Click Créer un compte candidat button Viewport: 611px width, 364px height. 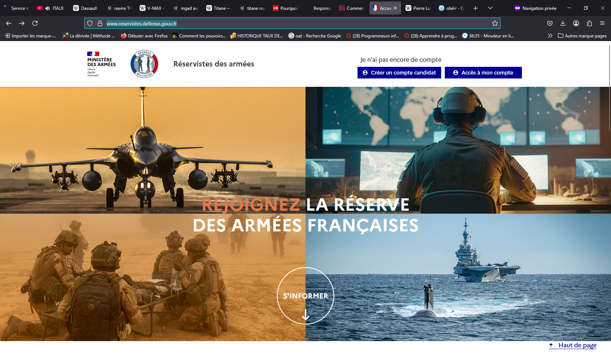[x=399, y=73]
